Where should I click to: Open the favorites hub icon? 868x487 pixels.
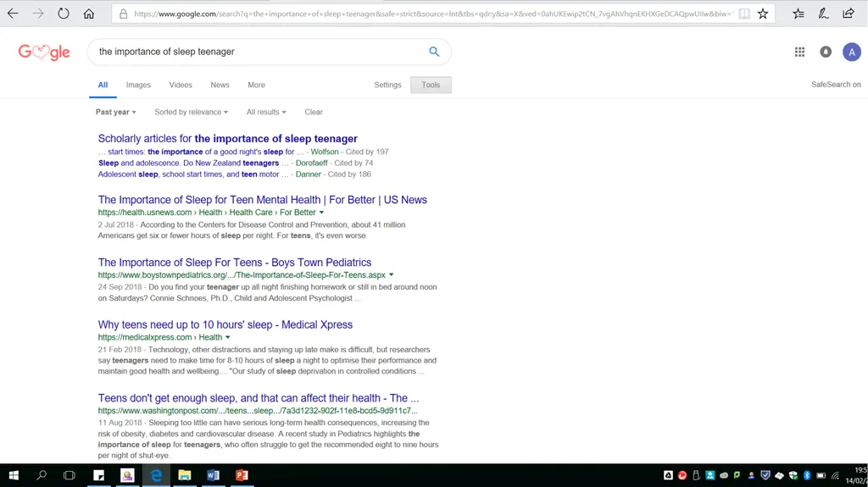798,14
